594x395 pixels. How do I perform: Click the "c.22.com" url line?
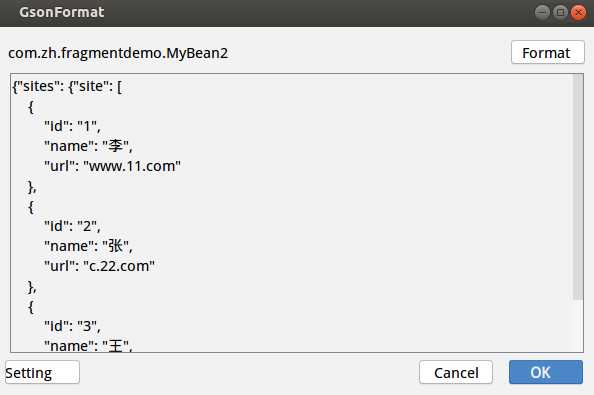[99, 266]
